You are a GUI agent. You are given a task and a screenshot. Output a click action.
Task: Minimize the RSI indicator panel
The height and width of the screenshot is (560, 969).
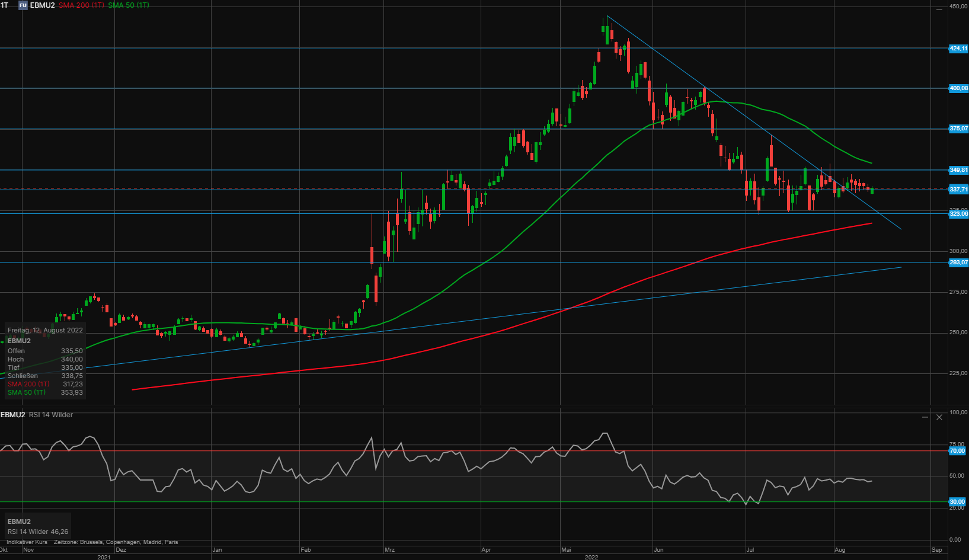[925, 417]
